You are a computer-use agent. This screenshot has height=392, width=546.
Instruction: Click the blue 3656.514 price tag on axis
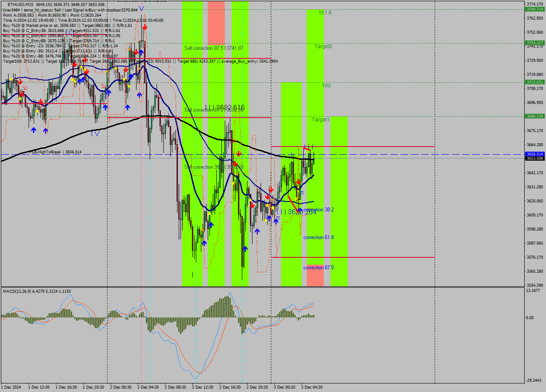[x=535, y=154]
